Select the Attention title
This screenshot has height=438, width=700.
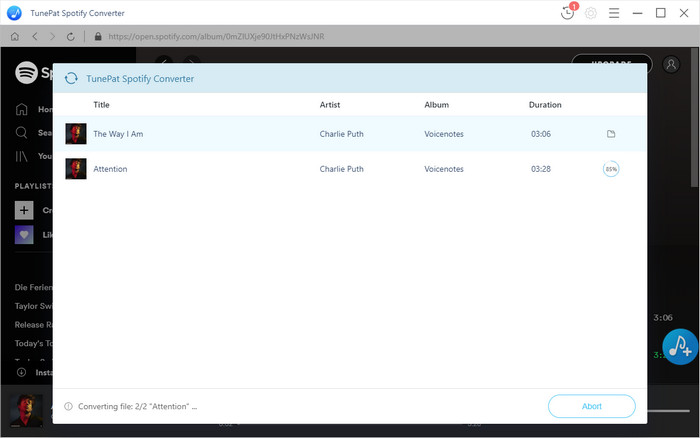click(x=110, y=169)
